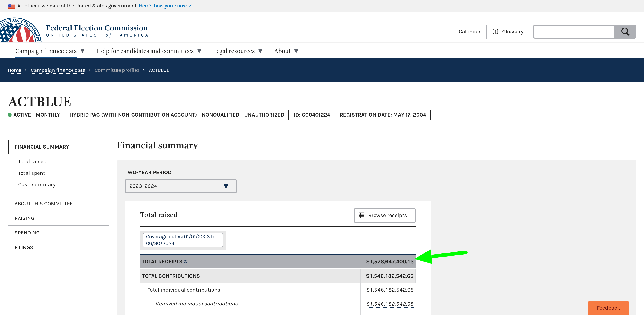Image resolution: width=644 pixels, height=315 pixels.
Task: Open the Raising sidebar section
Action: 24,218
